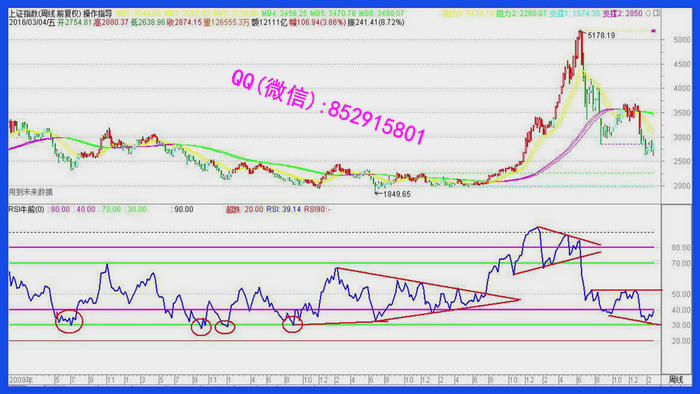
Task: Click the RSI: 39.14 reading in header
Action: [x=283, y=209]
